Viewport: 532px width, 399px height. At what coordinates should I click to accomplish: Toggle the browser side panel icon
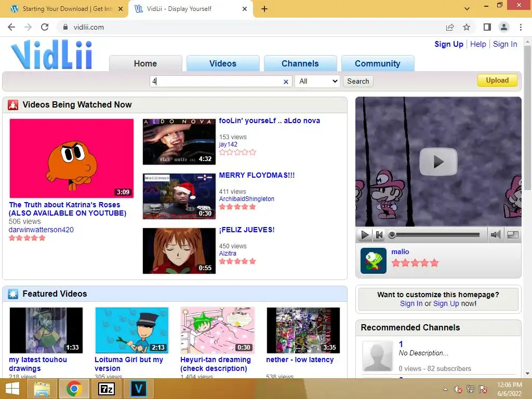pos(487,27)
